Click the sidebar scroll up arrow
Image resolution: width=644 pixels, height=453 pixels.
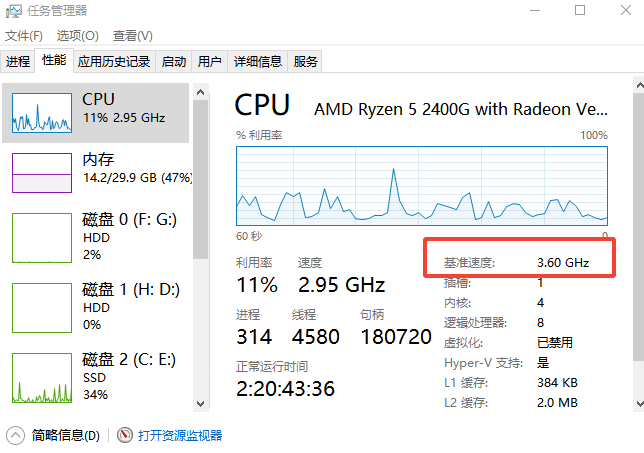200,92
